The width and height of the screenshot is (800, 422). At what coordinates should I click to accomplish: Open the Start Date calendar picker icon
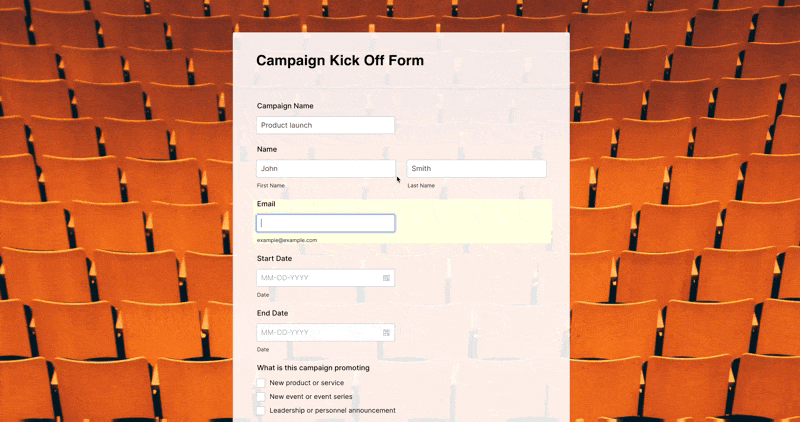tap(386, 278)
